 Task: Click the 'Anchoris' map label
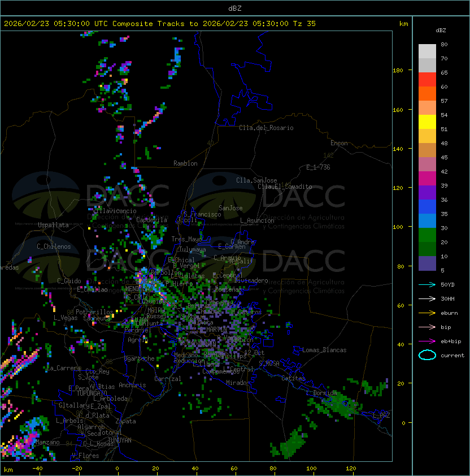[x=132, y=385]
